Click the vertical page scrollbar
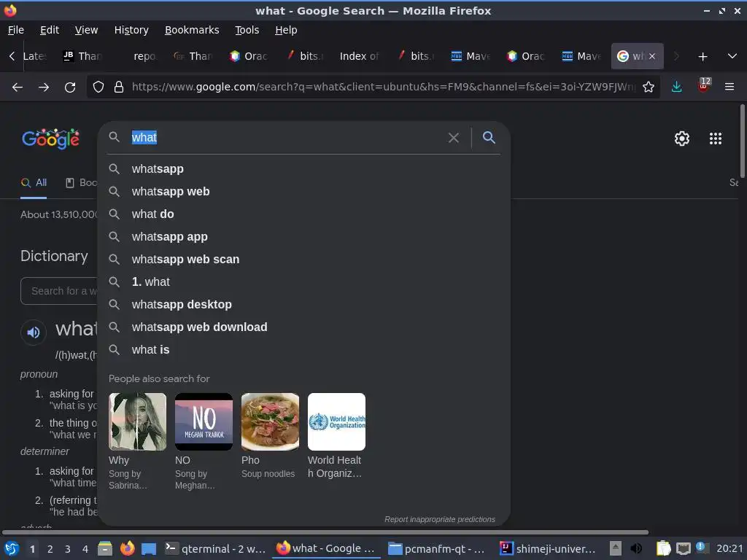Viewport: 747px width, 560px height. 742,141
